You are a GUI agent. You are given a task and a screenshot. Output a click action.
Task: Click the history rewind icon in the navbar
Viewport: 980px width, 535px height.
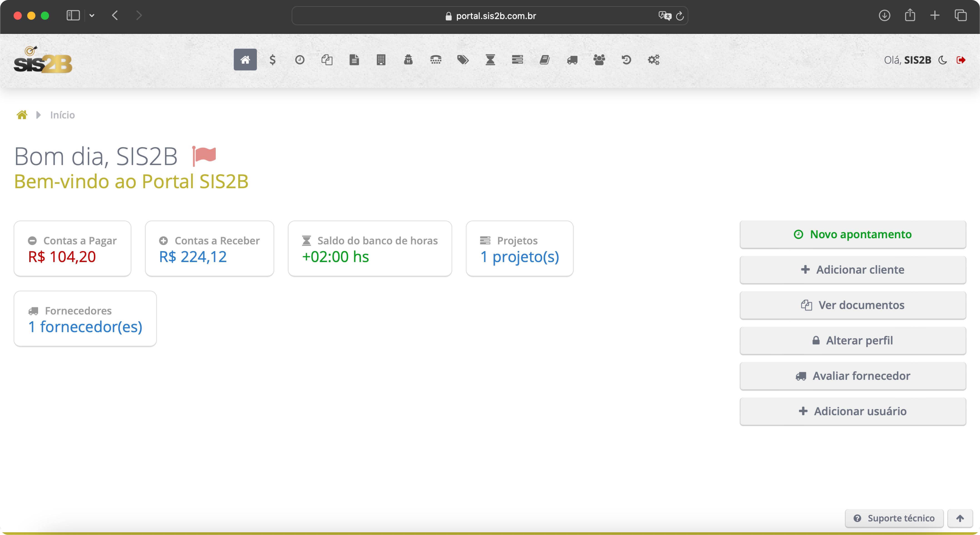(x=626, y=60)
